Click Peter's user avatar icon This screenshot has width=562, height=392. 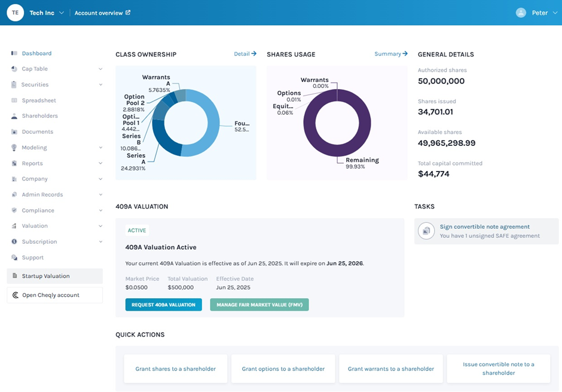tap(521, 13)
